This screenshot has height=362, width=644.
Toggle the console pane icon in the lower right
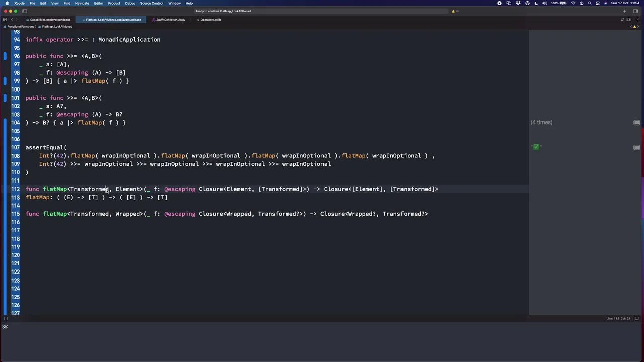636,318
